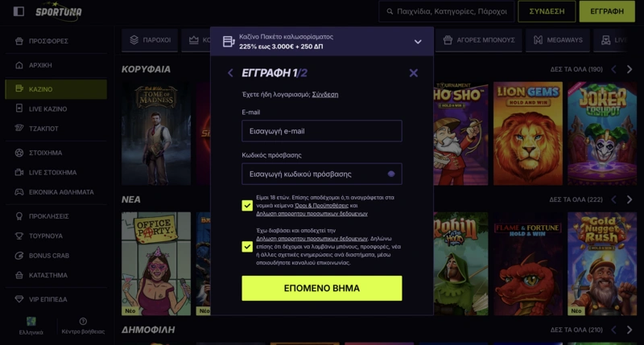
Task: Previous arrow in ΚΟΡΥΦΑΙΑ row
Action: pyautogui.click(x=614, y=69)
